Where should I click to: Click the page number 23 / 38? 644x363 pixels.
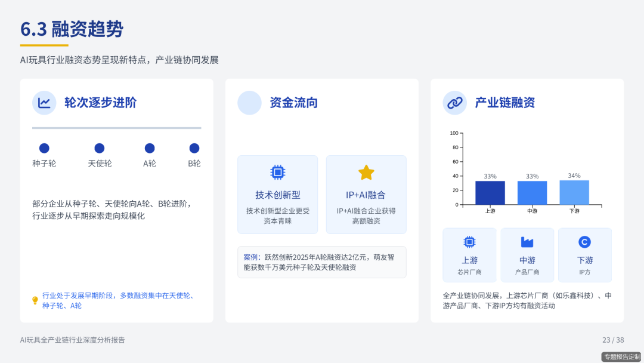pos(614,340)
